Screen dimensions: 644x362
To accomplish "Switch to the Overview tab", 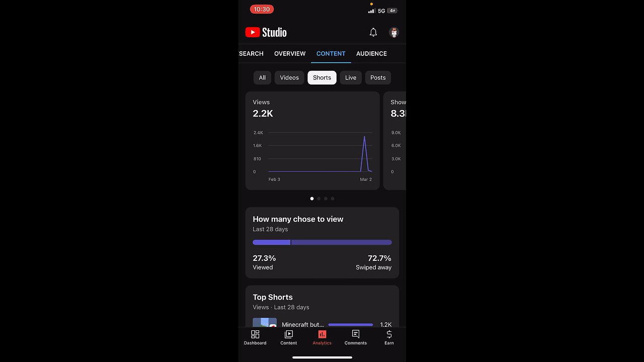I will [290, 53].
